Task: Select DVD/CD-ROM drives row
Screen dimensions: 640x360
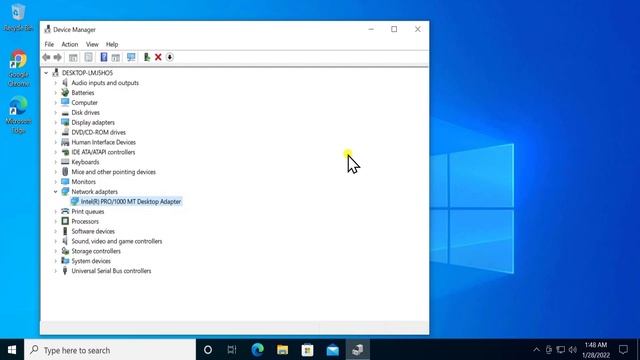Action: coord(98,132)
